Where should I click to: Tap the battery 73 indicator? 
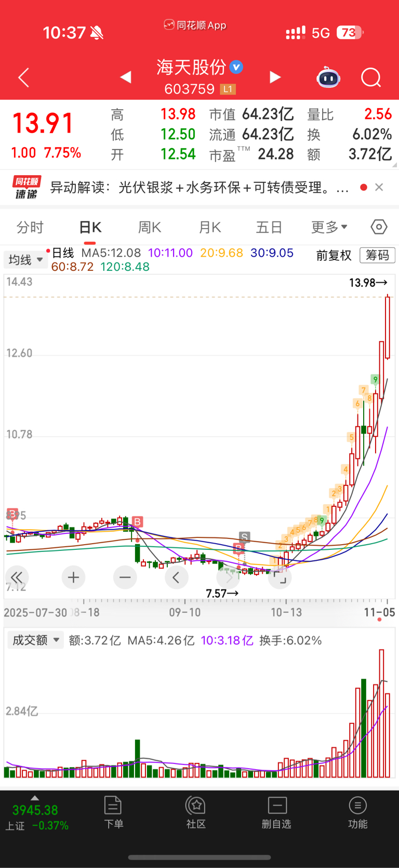pos(350,33)
